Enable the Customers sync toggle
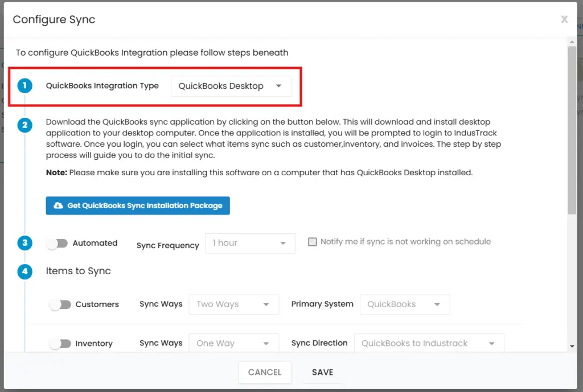 point(60,305)
